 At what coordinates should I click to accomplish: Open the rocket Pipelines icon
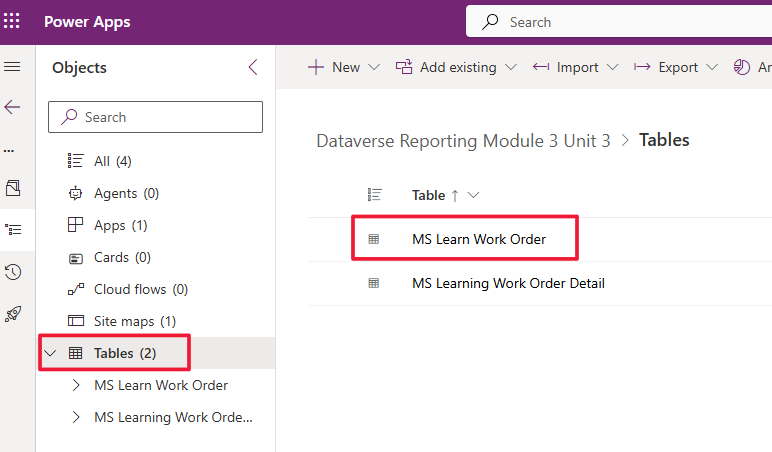point(13,314)
